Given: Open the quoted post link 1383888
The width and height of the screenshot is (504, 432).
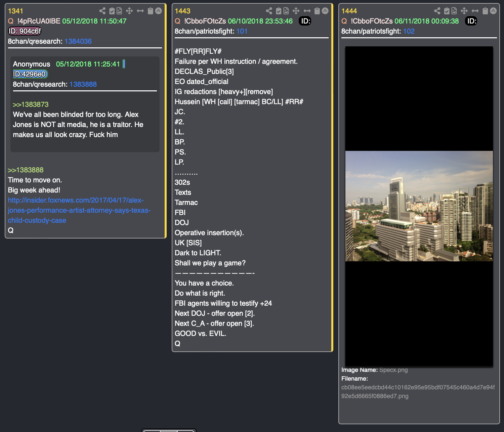Looking at the screenshot, I should (83, 84).
